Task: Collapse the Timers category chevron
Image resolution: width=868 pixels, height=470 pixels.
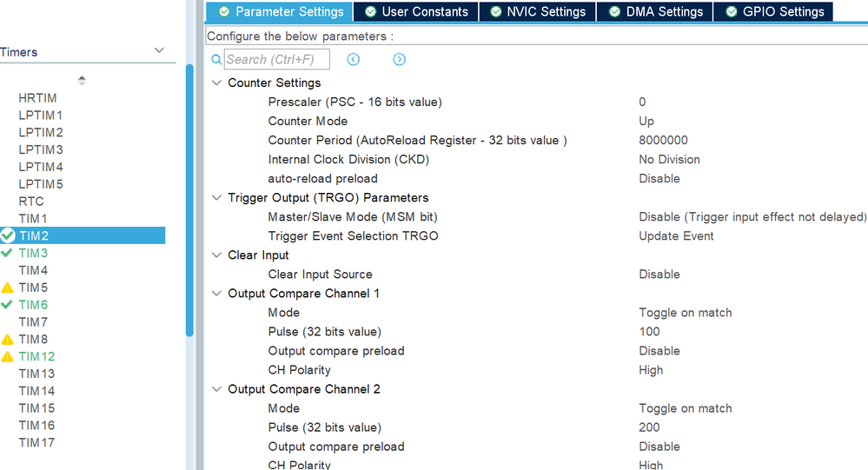Action: (159, 50)
